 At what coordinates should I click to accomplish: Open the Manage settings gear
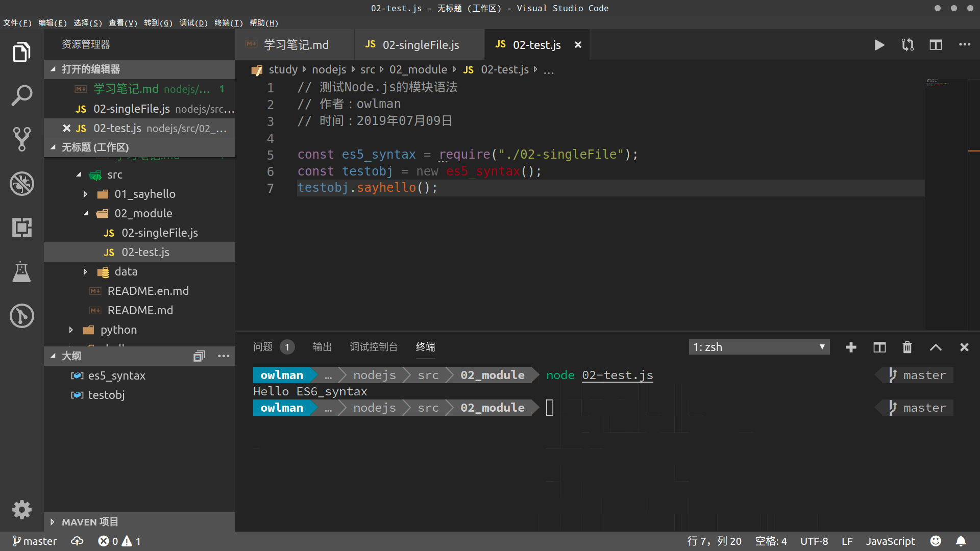21,509
